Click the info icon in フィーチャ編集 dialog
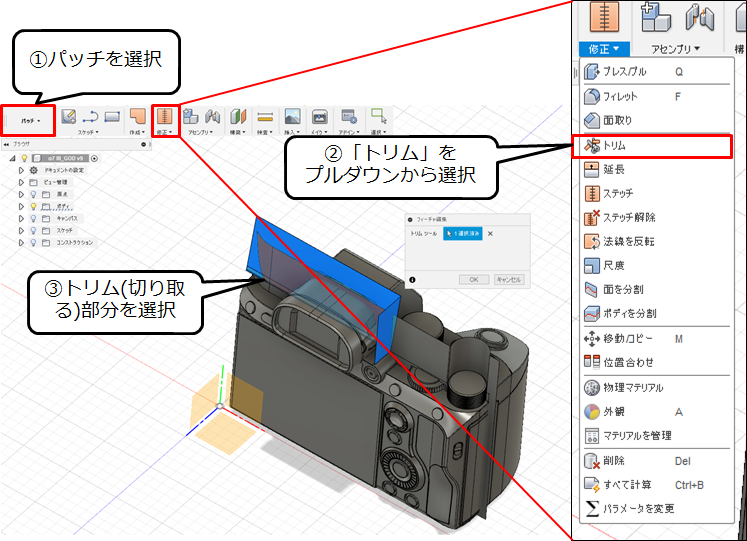 coord(412,280)
